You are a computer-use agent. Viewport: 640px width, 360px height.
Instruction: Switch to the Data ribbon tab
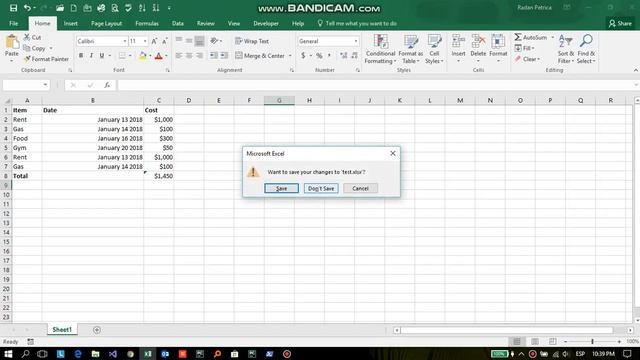[x=178, y=23]
